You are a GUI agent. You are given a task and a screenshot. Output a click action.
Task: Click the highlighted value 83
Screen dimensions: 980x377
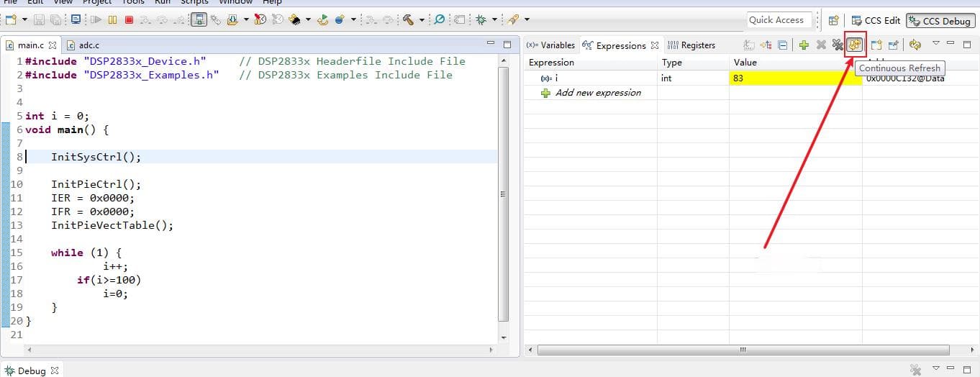795,78
